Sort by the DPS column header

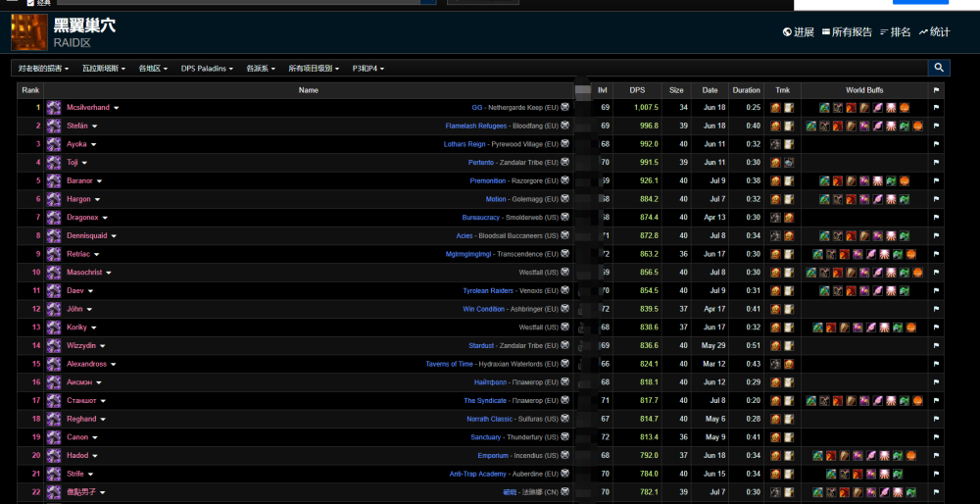pyautogui.click(x=637, y=90)
